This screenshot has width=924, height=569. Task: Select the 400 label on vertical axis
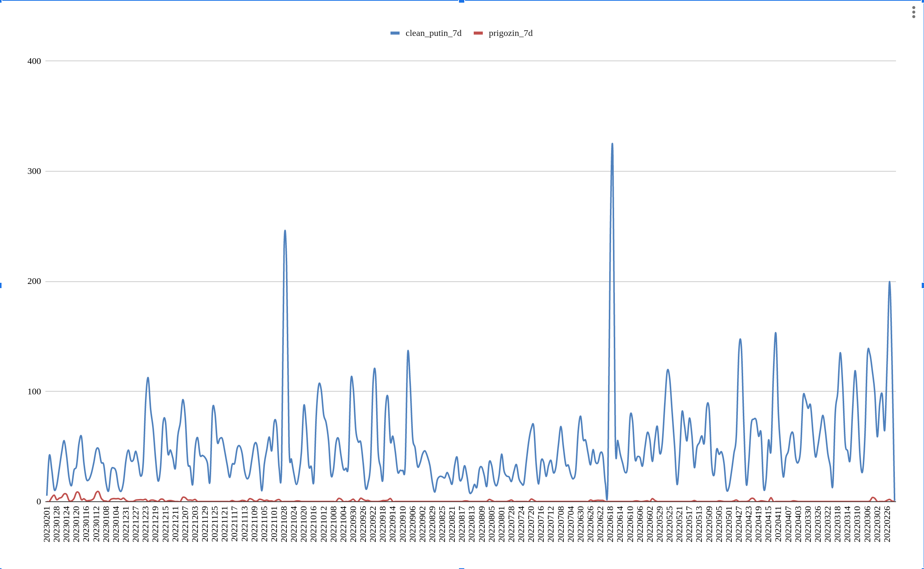point(34,61)
